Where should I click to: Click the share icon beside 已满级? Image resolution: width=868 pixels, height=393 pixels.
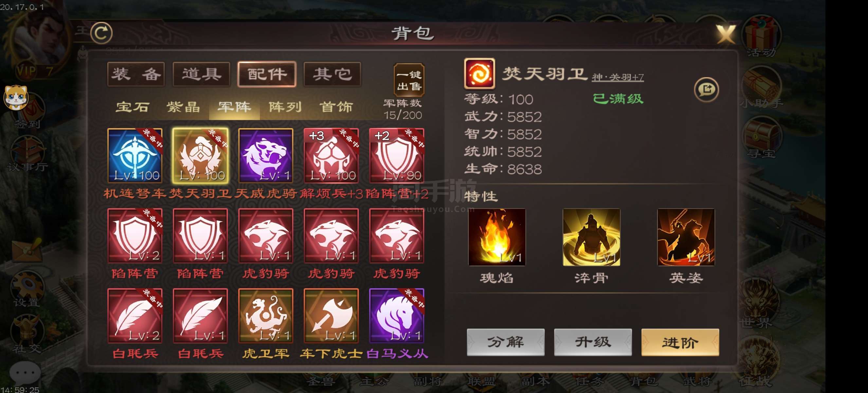[706, 89]
